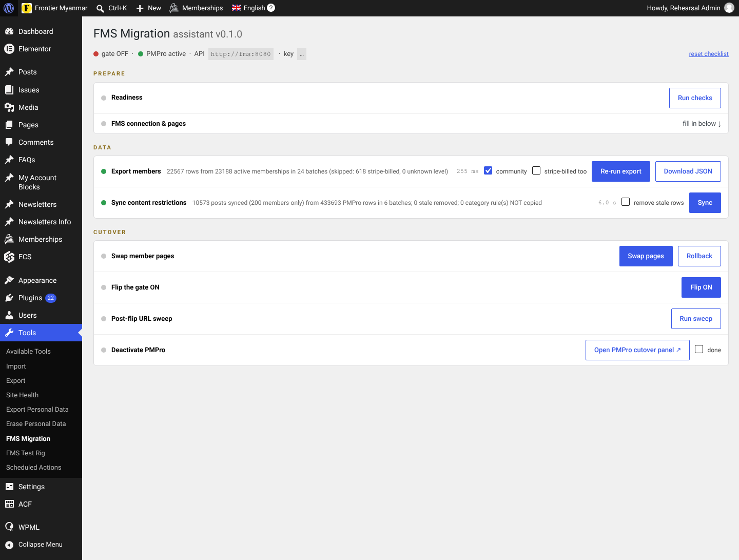Image resolution: width=739 pixels, height=560 pixels.
Task: Open PMPro cutover panel
Action: (x=637, y=350)
